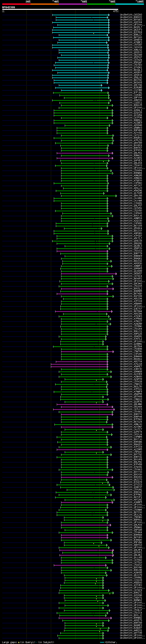
Task: Click the UniRef100_A4R2X1 label
Action: pyautogui.click(x=131, y=631)
